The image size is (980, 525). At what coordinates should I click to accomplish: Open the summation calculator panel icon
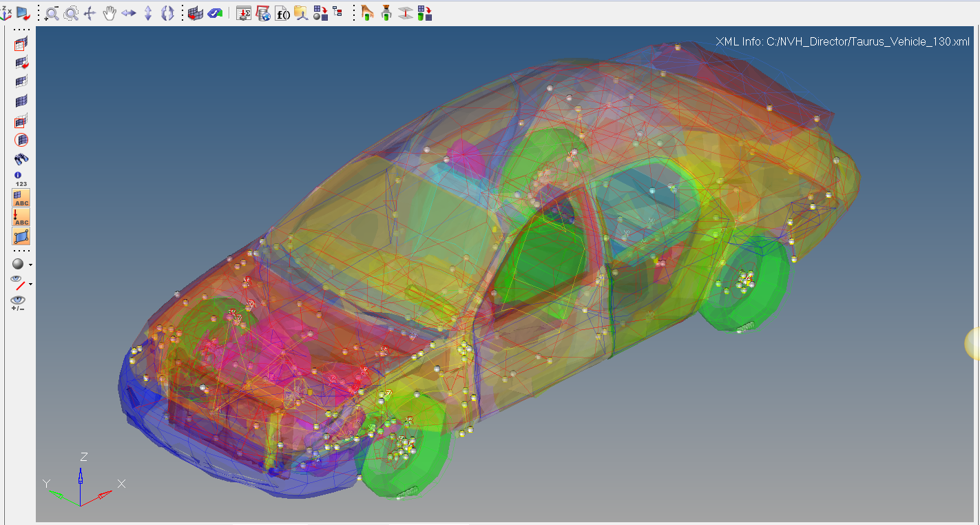tap(244, 13)
